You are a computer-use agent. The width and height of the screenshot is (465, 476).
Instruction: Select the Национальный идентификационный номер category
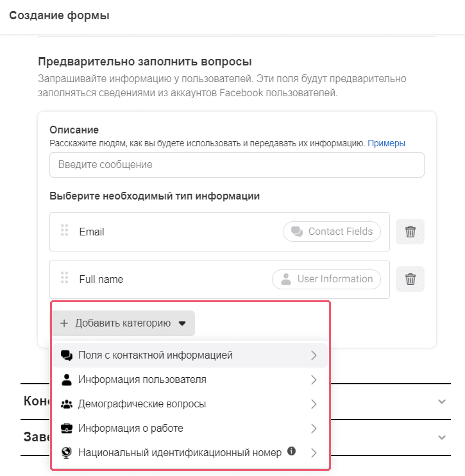pos(190,452)
